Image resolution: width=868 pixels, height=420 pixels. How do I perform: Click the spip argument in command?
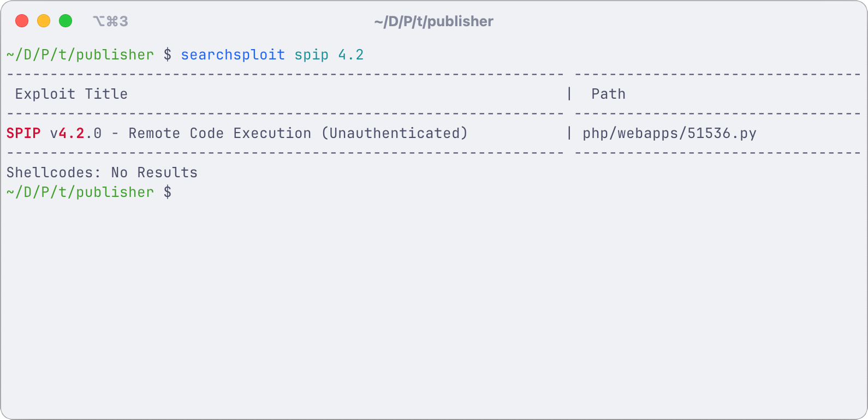(312, 55)
